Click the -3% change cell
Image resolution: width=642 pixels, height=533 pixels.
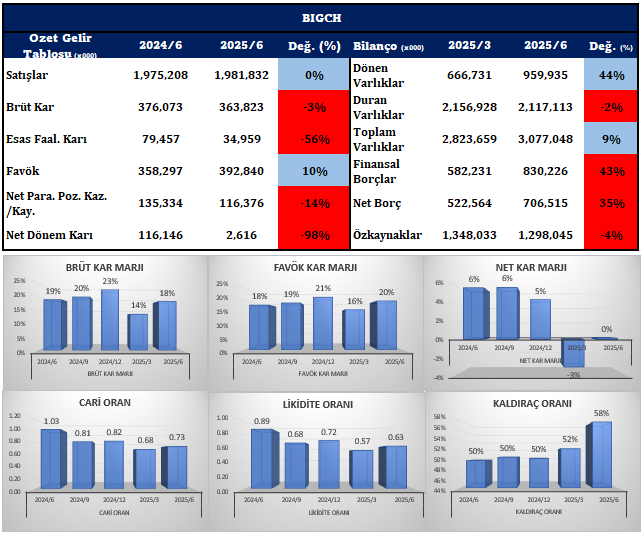click(x=314, y=107)
